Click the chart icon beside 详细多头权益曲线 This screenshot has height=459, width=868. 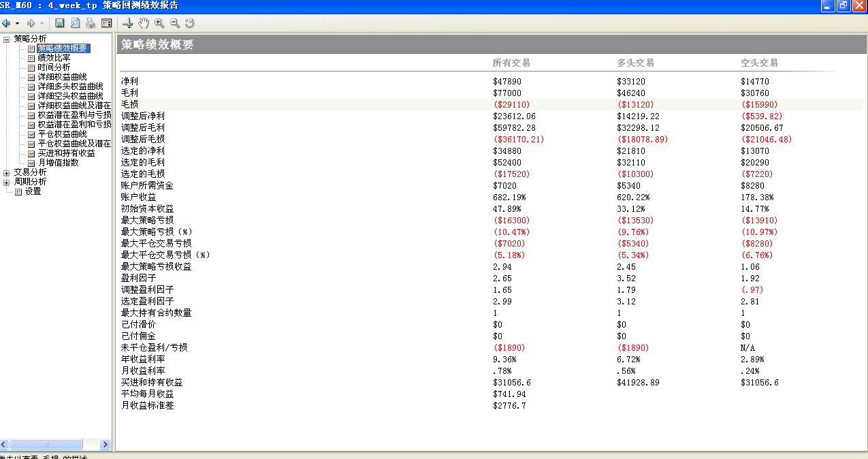coord(31,86)
